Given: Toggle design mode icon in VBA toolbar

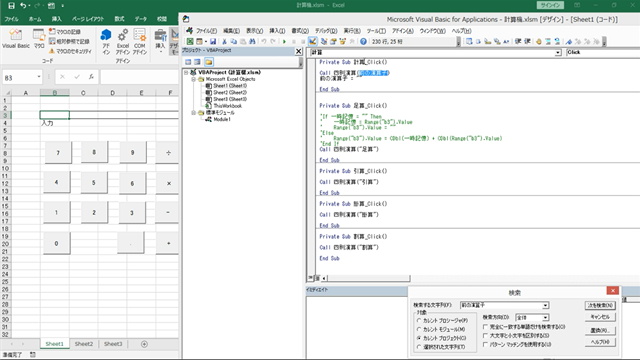Looking at the screenshot, I should pos(312,41).
